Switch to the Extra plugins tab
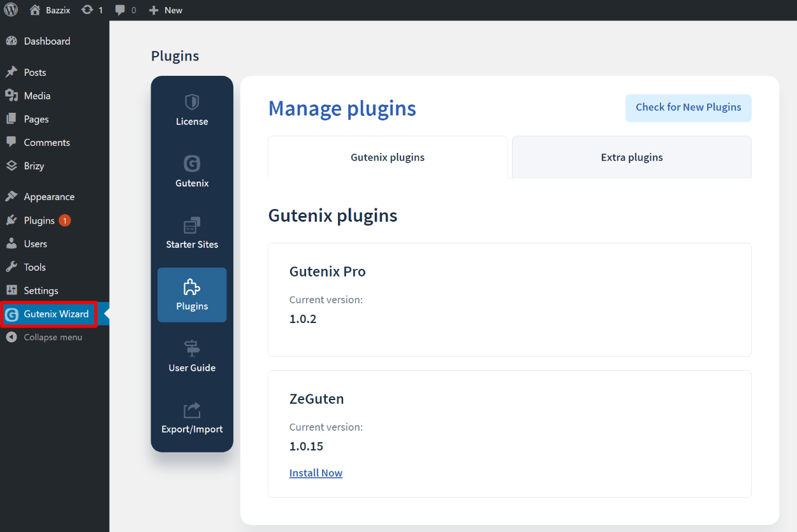The height and width of the screenshot is (532, 797). [x=632, y=157]
